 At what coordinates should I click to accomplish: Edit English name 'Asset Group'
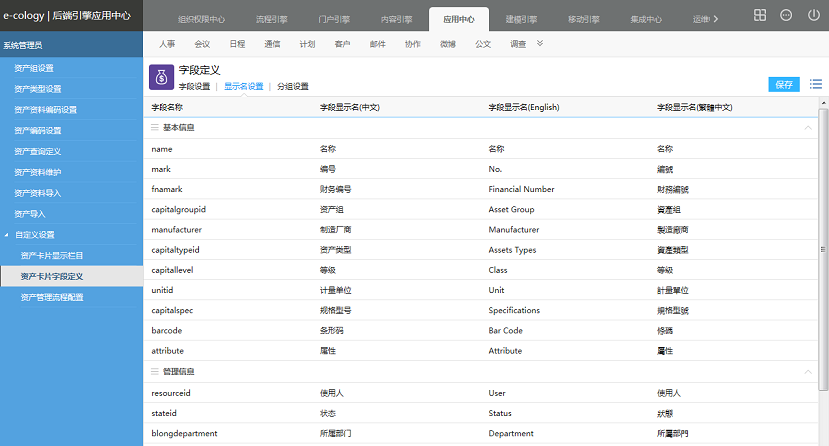point(511,209)
